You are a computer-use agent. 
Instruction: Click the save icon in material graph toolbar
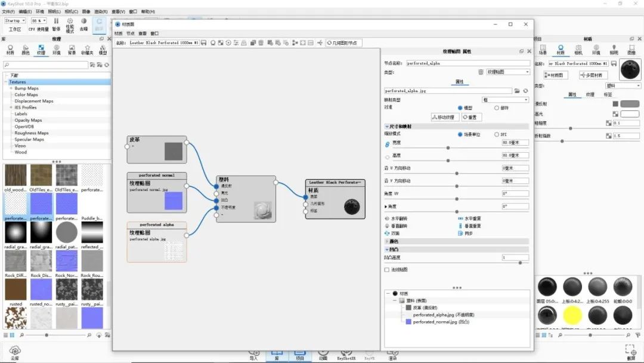click(203, 42)
